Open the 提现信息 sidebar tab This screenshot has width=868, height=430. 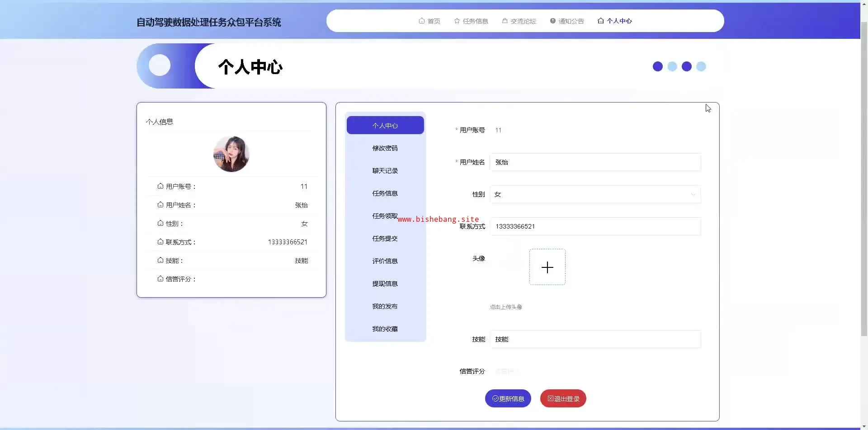[385, 284]
